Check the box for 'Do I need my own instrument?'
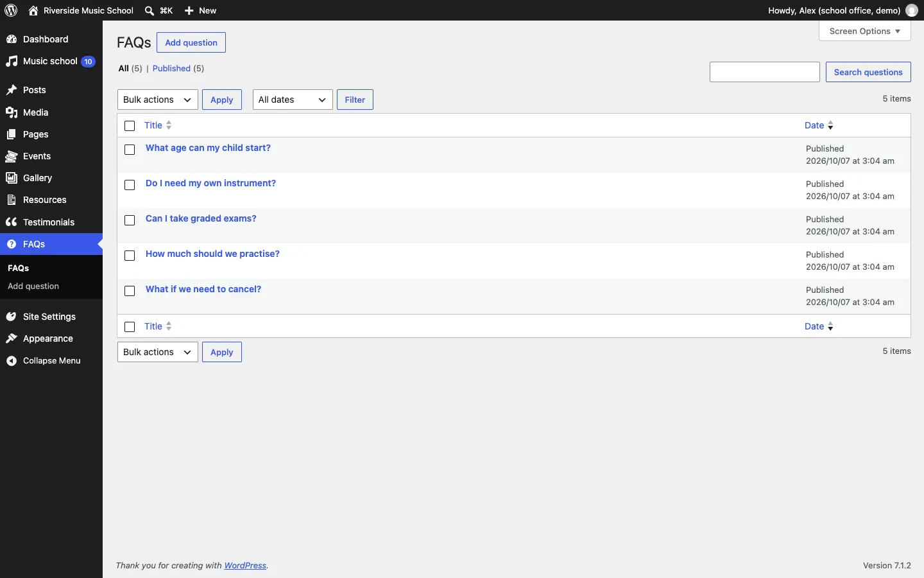This screenshot has width=924, height=578. click(130, 185)
